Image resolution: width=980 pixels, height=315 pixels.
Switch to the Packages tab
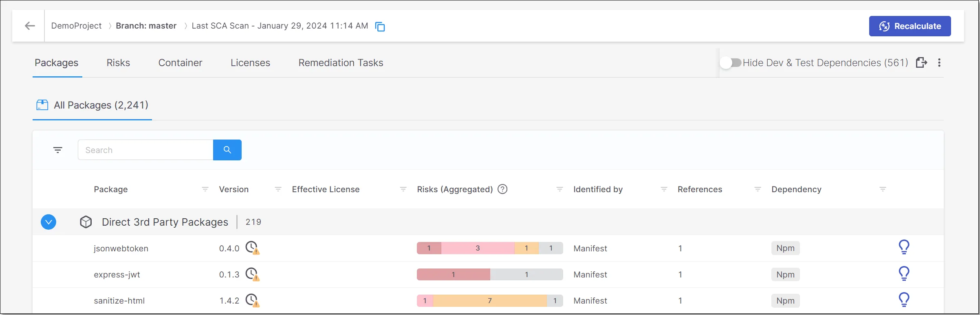pos(57,63)
